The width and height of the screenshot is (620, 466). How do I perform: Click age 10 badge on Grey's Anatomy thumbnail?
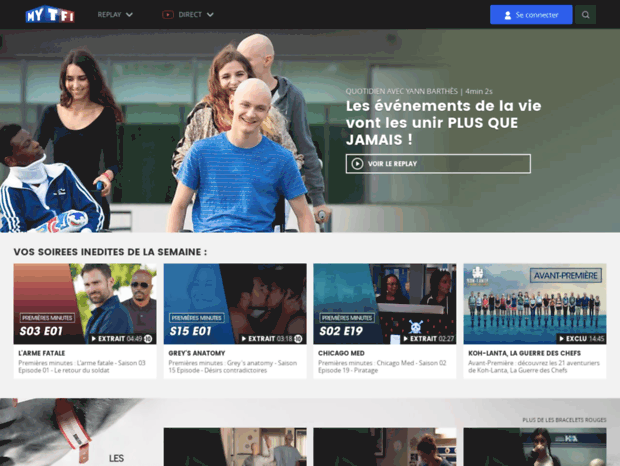tap(298, 339)
